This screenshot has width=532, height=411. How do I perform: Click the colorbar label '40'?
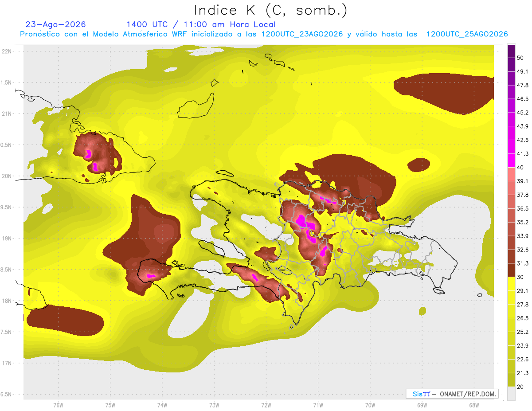click(x=520, y=168)
